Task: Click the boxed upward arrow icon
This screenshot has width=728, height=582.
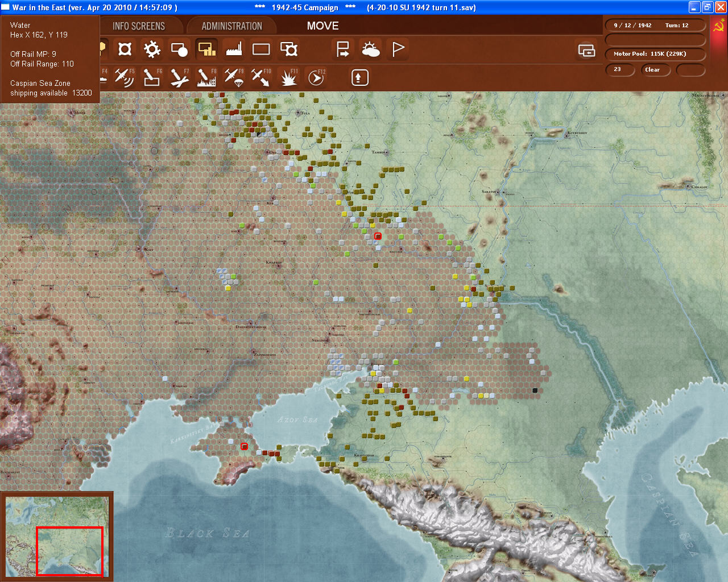Action: (359, 77)
